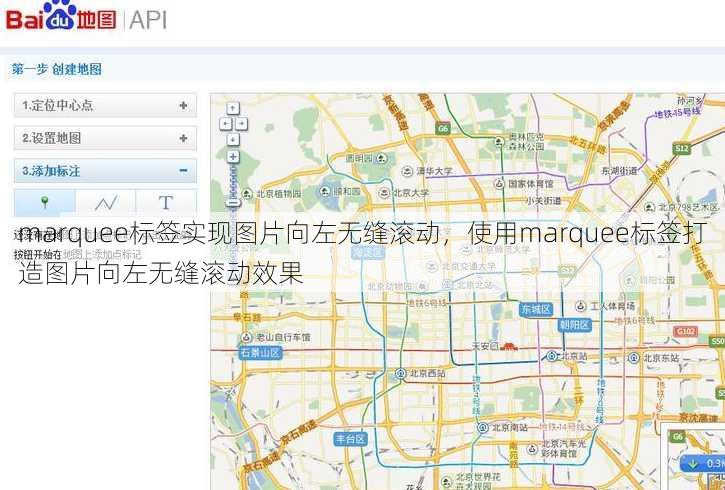
Task: Open the overview mini-map thumbnail
Action: (x=692, y=455)
